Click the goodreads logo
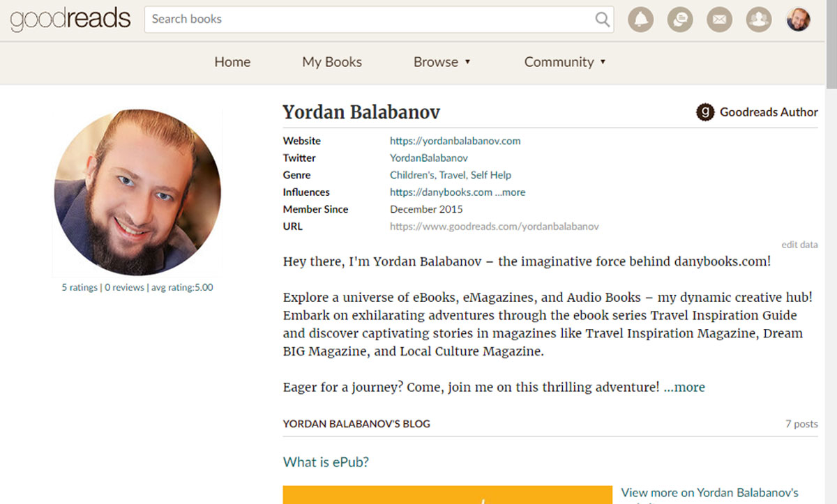The image size is (837, 504). [x=70, y=19]
